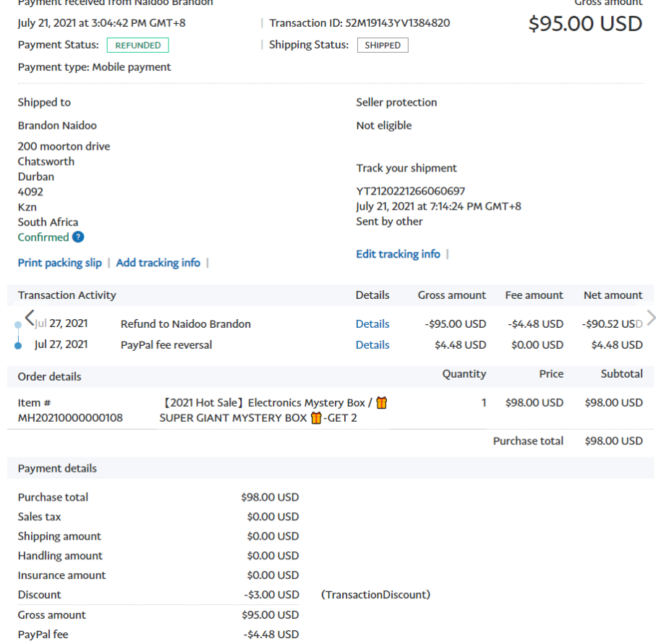Click the tracking number YT2120221266060697

410,191
